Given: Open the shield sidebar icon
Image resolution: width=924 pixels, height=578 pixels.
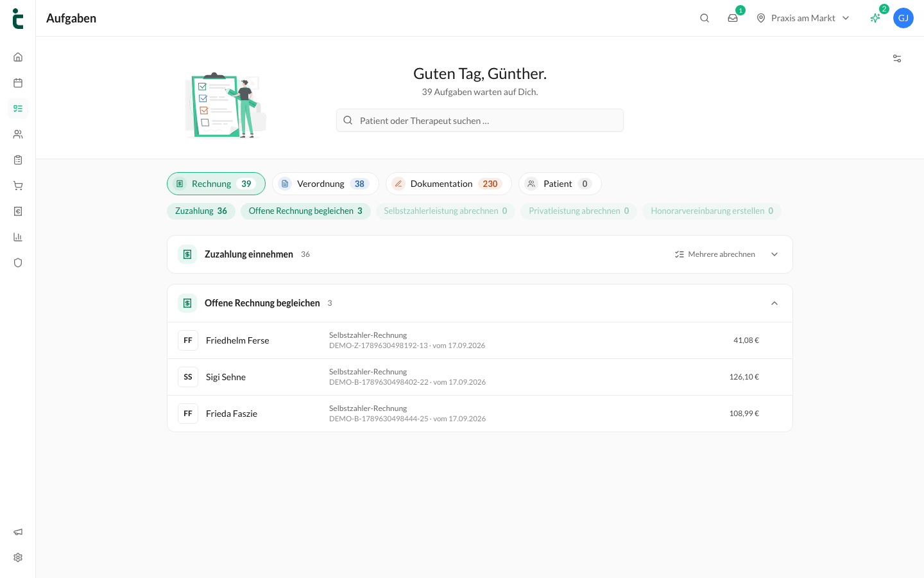Looking at the screenshot, I should coord(18,263).
